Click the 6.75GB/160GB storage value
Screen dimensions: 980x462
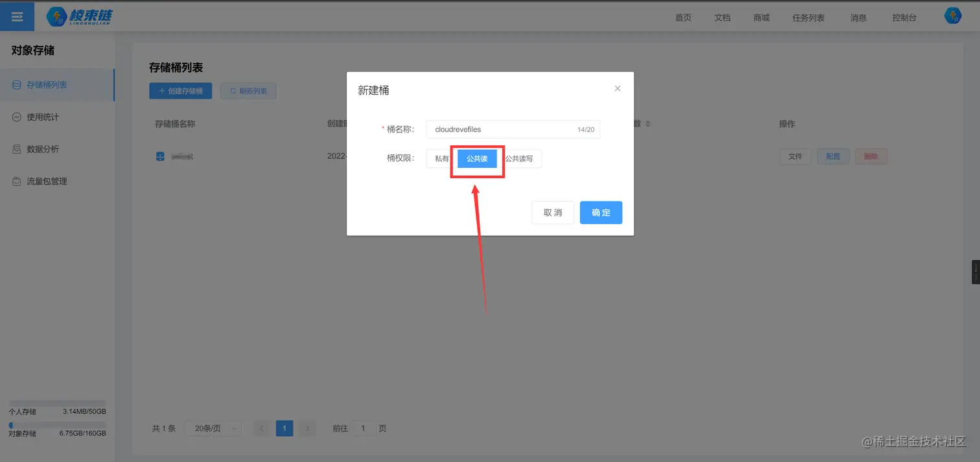tap(83, 433)
